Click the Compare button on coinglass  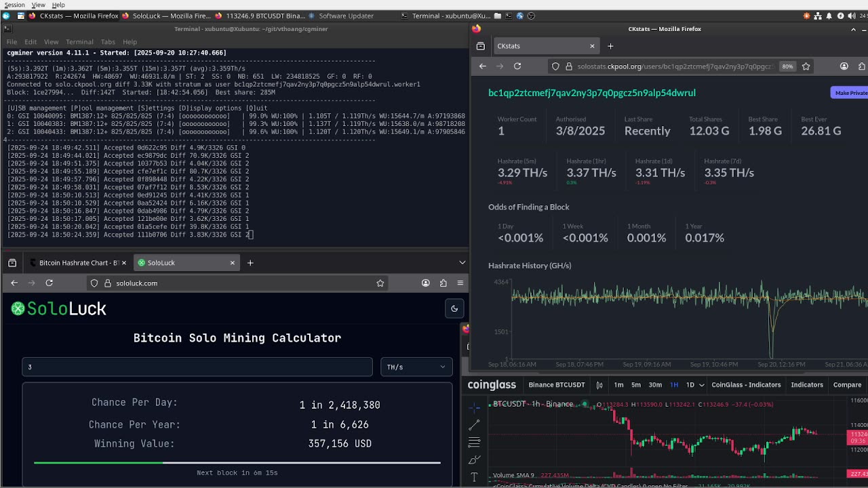[x=847, y=385]
